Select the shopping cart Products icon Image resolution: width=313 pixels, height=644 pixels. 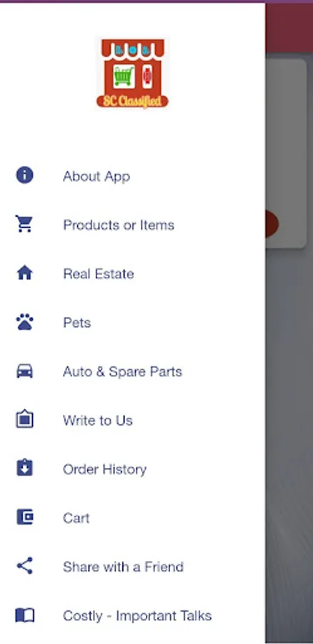pyautogui.click(x=24, y=224)
